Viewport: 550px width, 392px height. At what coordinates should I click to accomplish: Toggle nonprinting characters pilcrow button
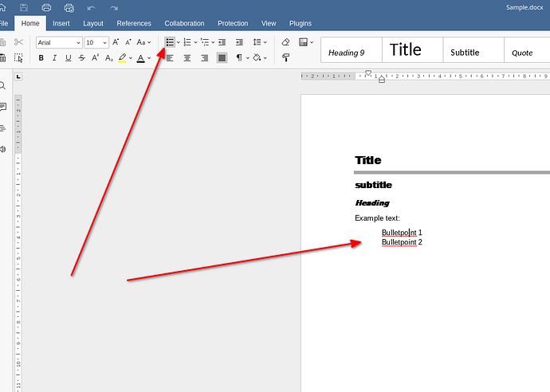tap(239, 57)
